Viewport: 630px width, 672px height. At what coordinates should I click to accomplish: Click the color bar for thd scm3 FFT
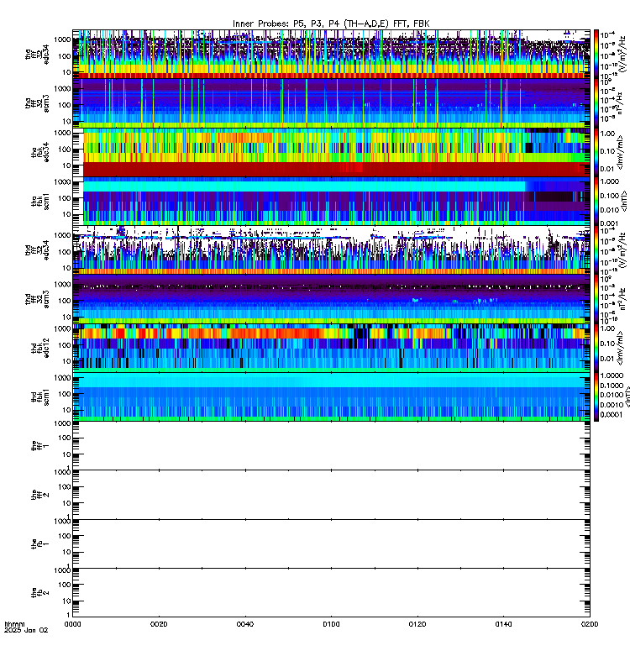click(x=596, y=299)
